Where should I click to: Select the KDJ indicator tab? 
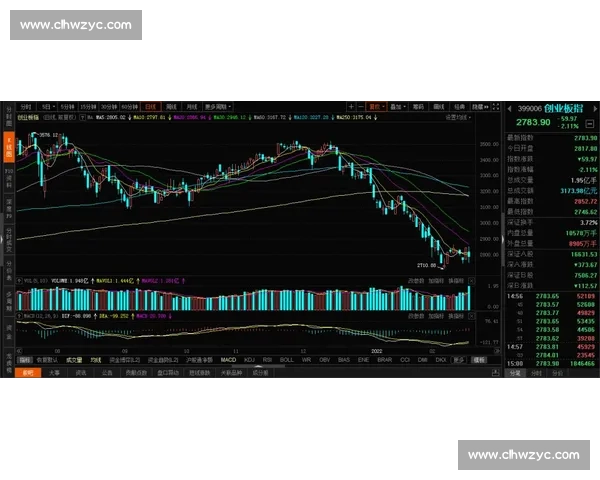click(249, 360)
